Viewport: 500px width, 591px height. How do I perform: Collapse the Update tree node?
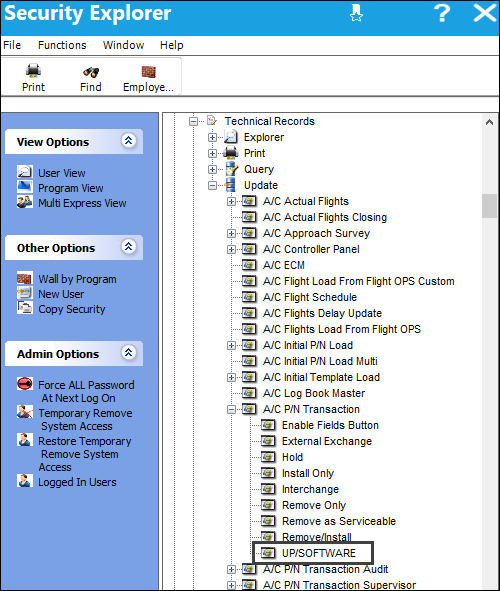click(212, 185)
